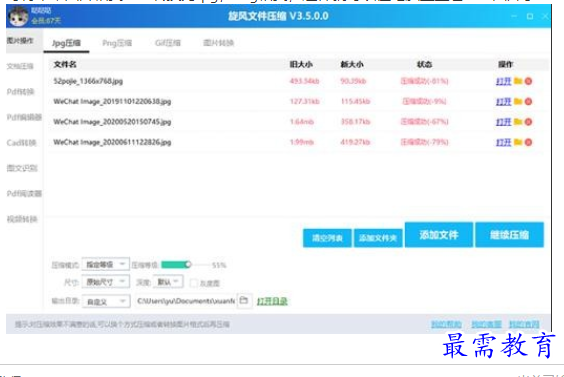This screenshot has width=564, height=377.
Task: Click the green 压缩等级 slider handle
Action: tap(188, 265)
